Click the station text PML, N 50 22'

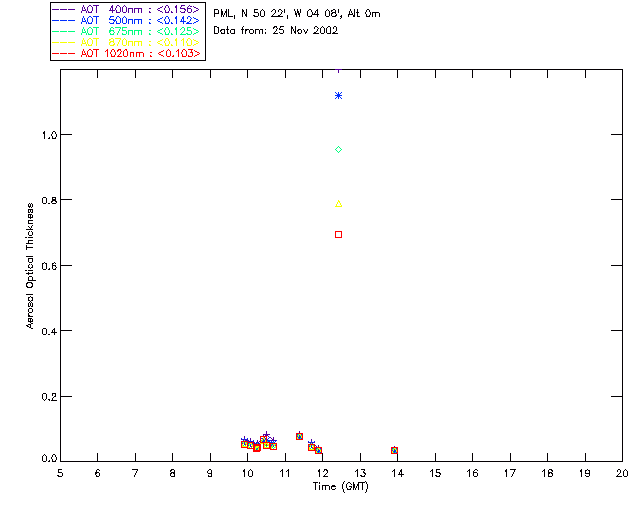coord(249,13)
